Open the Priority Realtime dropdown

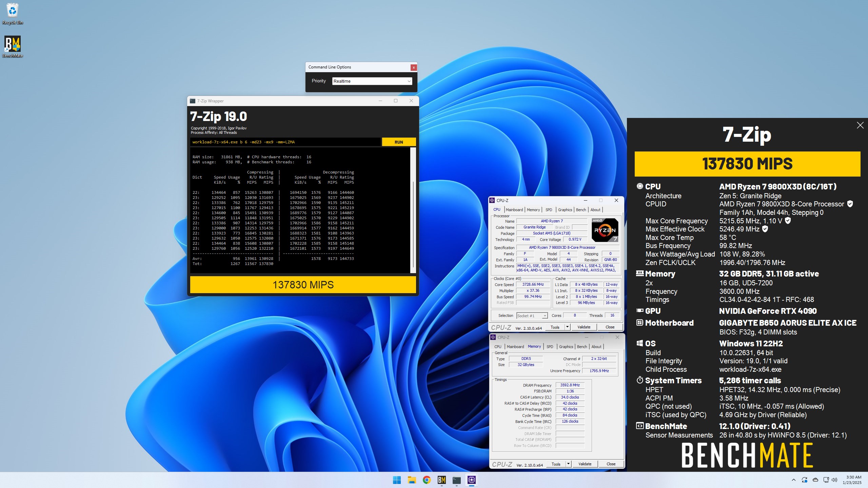click(x=372, y=81)
